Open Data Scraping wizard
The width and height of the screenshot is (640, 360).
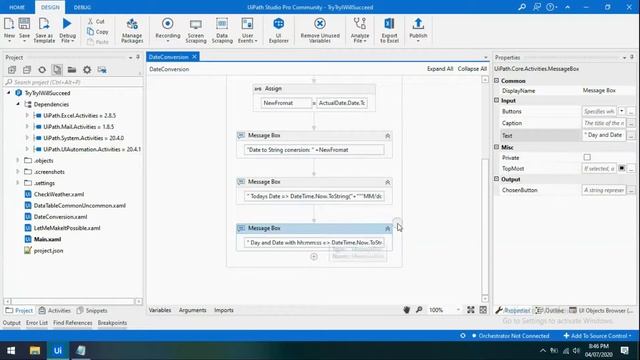tap(222, 30)
